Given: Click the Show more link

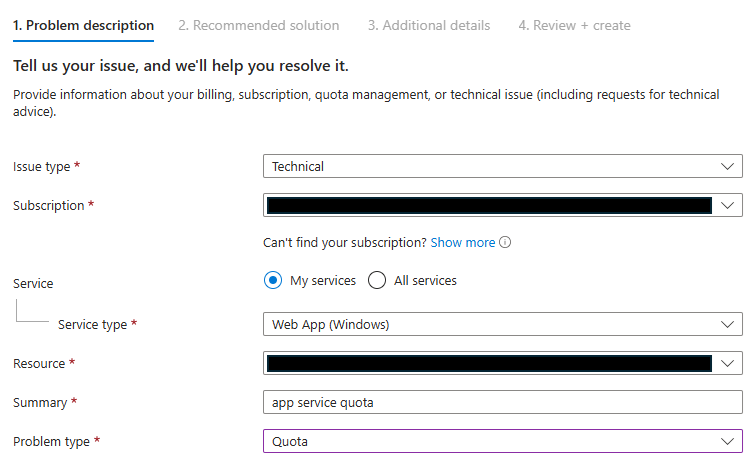Looking at the screenshot, I should coord(463,243).
